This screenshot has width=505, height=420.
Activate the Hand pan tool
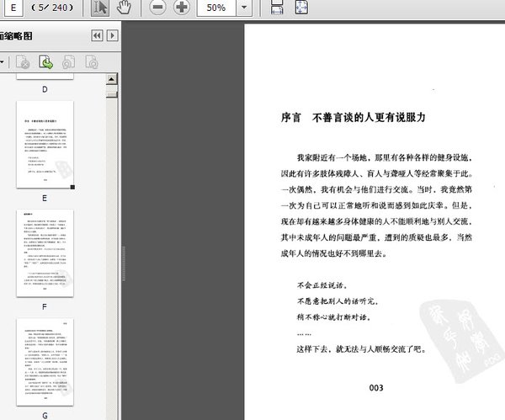point(124,7)
